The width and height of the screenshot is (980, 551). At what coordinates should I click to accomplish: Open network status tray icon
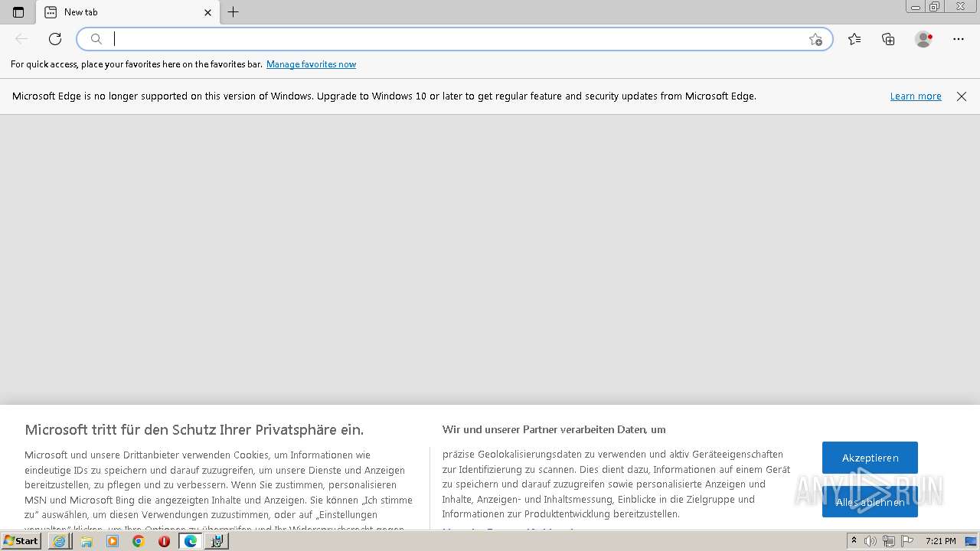[x=889, y=541]
